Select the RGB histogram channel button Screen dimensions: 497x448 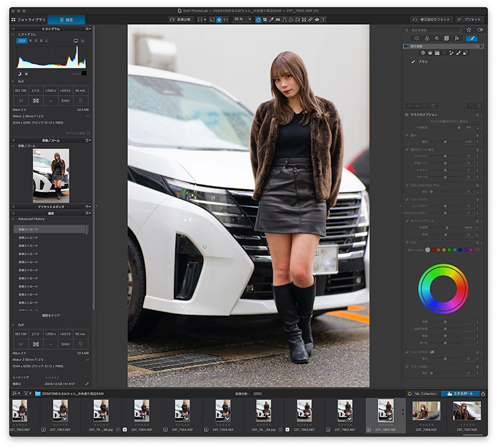point(22,40)
